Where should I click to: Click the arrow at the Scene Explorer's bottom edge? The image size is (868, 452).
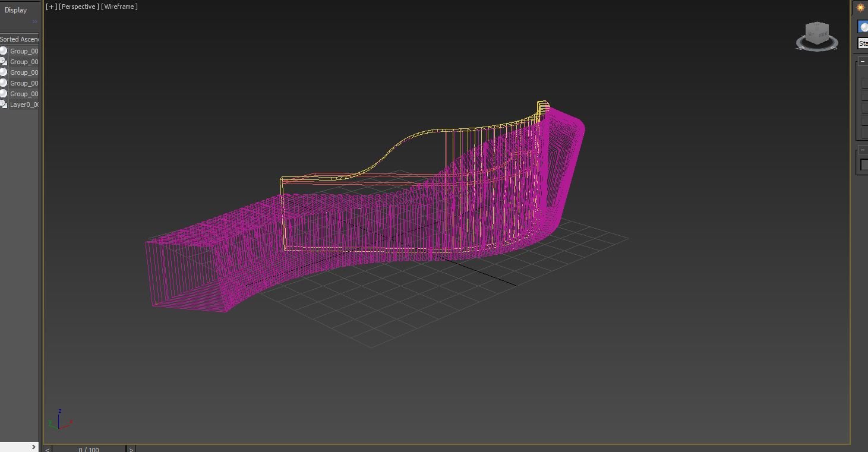tap(34, 446)
